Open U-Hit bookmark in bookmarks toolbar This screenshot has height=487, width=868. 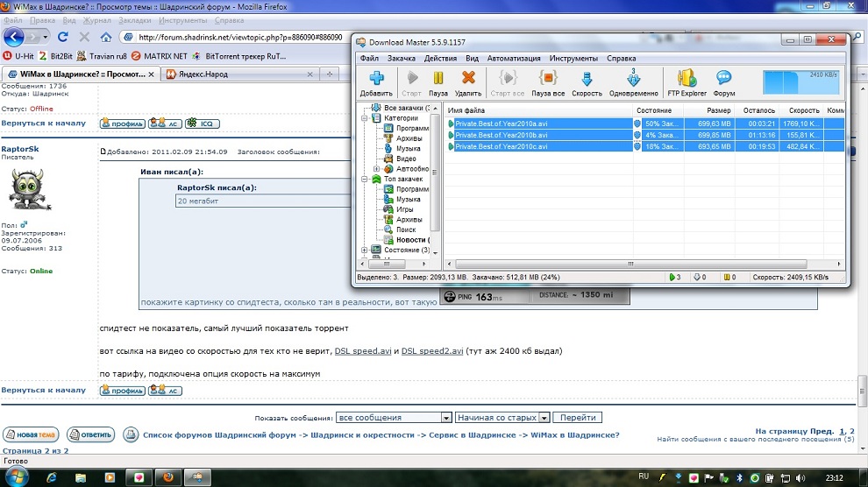pyautogui.click(x=18, y=56)
